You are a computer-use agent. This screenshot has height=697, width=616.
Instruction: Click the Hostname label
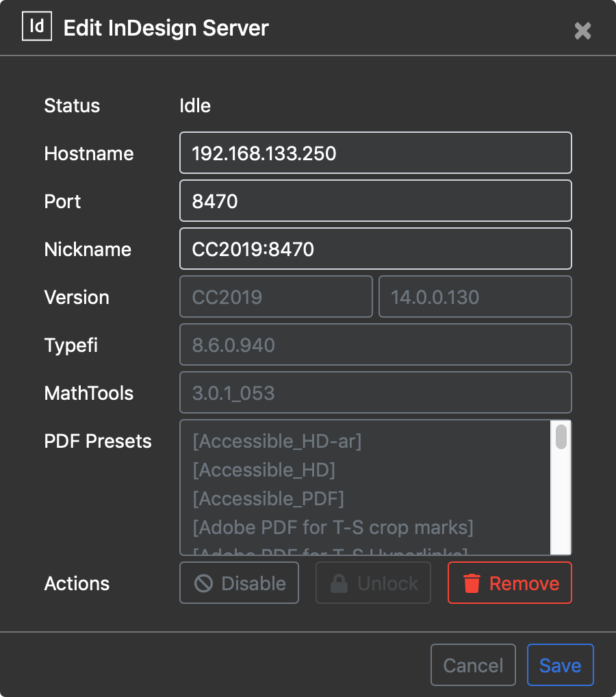pyautogui.click(x=89, y=154)
